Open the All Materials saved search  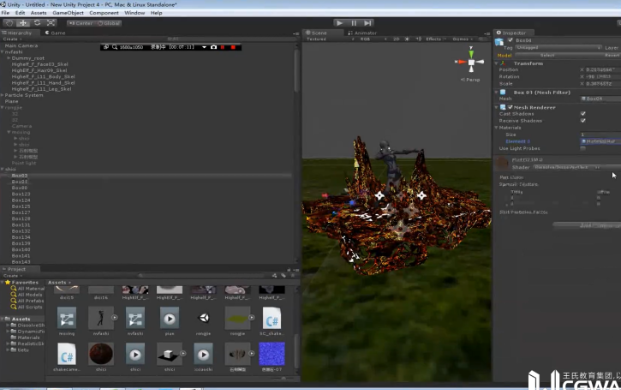pyautogui.click(x=28, y=289)
